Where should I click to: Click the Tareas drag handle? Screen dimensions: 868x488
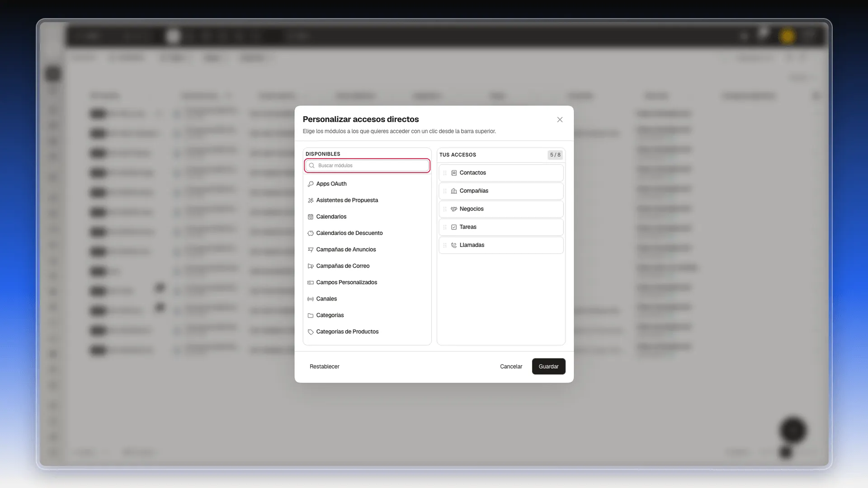click(445, 227)
